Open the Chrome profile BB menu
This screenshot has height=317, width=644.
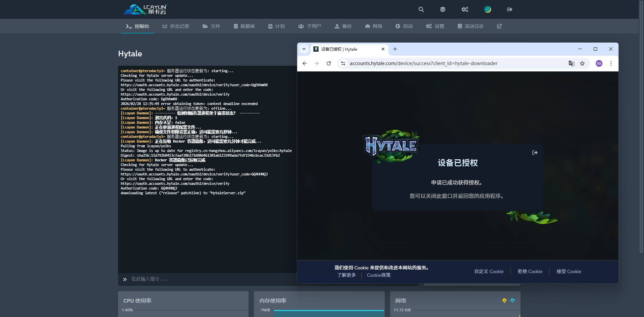599,63
